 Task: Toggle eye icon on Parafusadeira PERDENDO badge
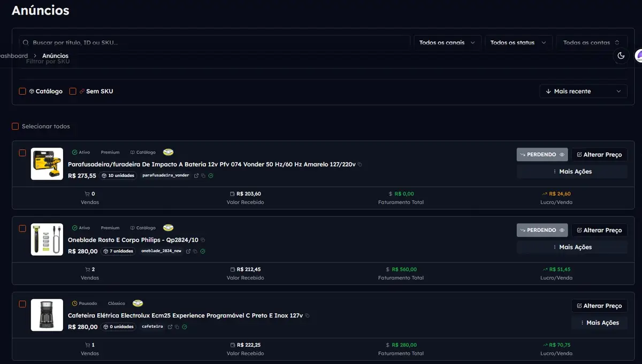click(562, 154)
